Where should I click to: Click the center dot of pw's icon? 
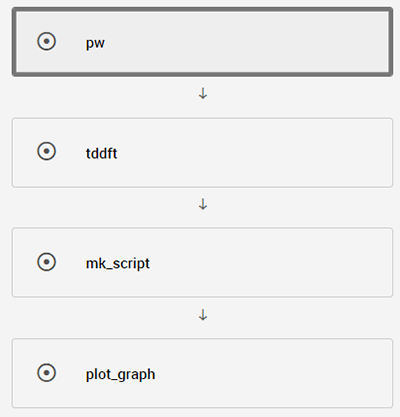coord(46,41)
